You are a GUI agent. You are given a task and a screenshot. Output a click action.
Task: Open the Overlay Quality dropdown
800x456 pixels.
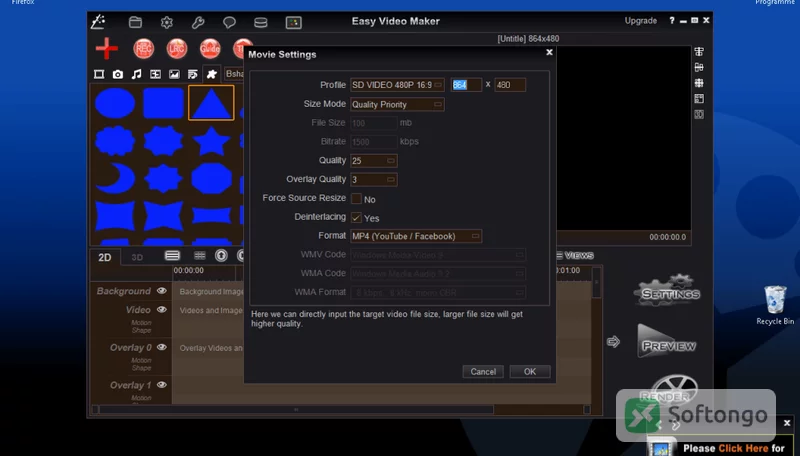click(x=373, y=180)
